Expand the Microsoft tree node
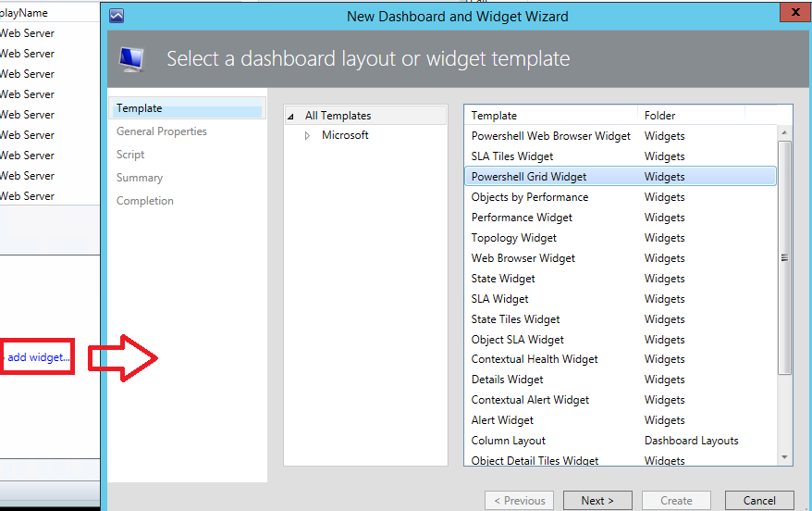 (308, 136)
